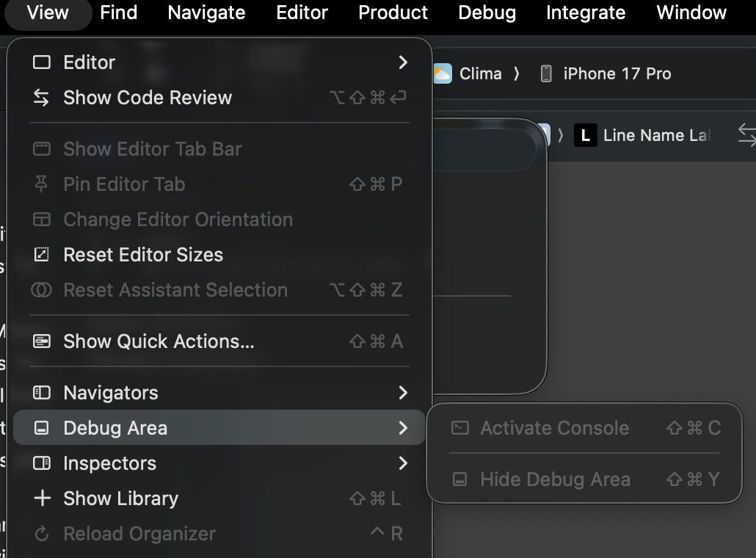Choose Show Library menu entry
The image size is (756, 558).
[x=120, y=499]
